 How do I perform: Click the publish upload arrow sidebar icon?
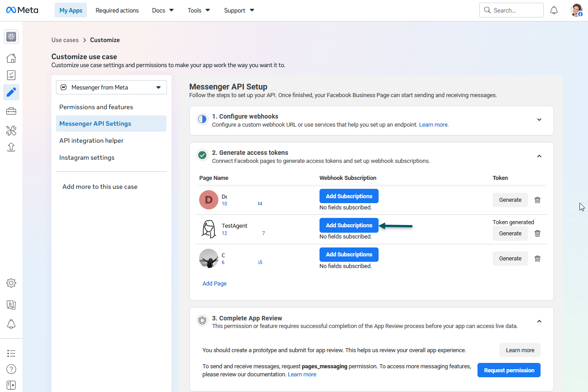click(x=11, y=147)
